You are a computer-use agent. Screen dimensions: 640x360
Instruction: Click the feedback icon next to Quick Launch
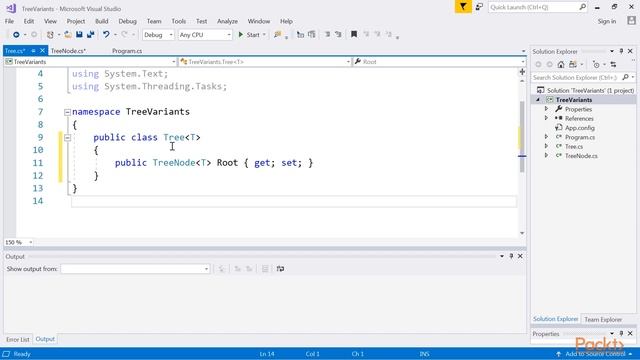[479, 7]
